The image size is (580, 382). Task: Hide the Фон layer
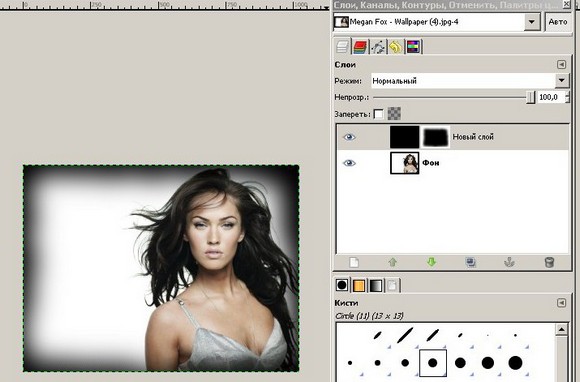click(349, 163)
